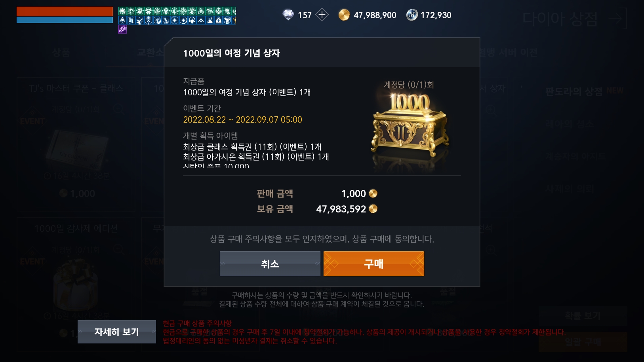Image resolution: width=644 pixels, height=362 pixels.
Task: Switch to the 상품 tab
Action: (61, 53)
